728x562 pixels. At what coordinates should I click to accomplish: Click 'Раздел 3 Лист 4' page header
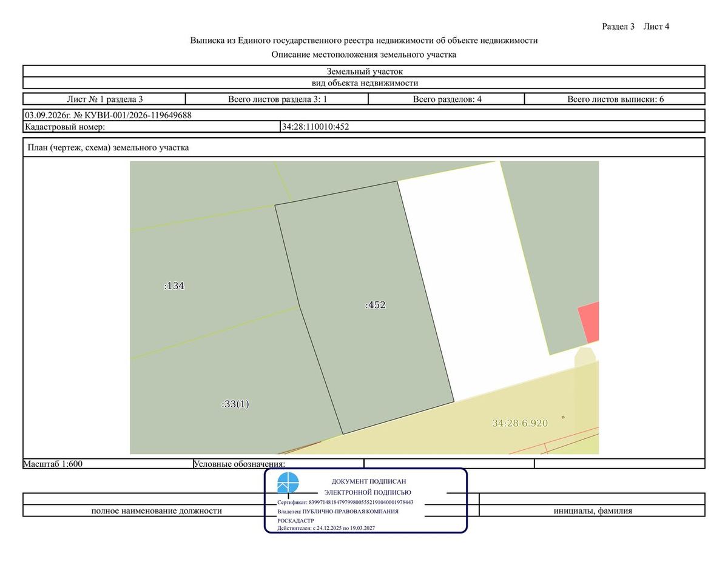pos(635,26)
